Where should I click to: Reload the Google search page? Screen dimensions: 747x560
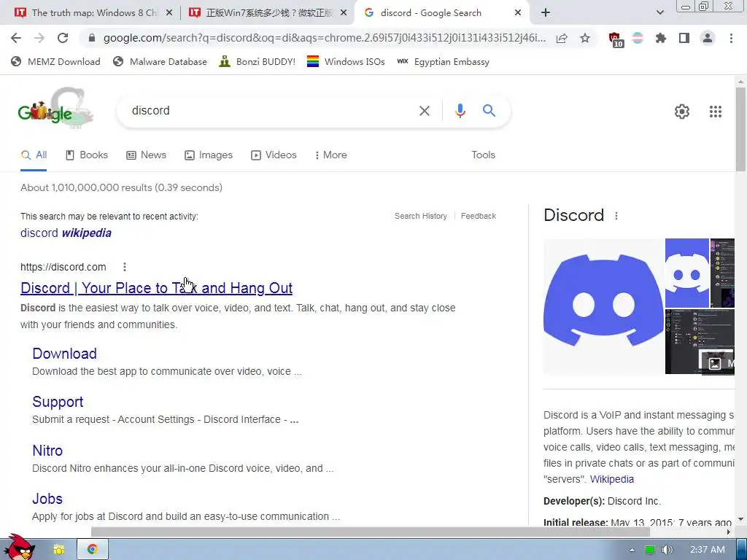[x=63, y=38]
